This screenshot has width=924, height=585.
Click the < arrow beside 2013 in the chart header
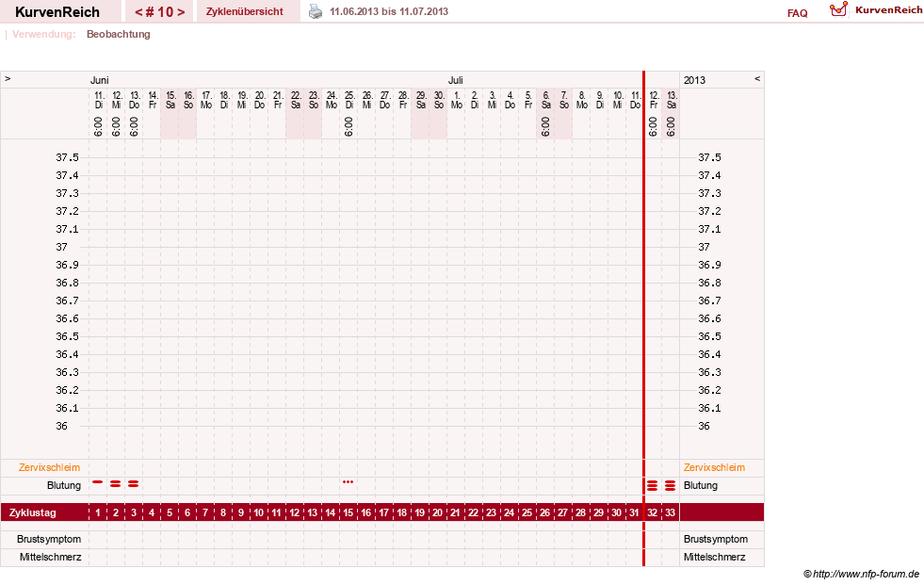[757, 78]
